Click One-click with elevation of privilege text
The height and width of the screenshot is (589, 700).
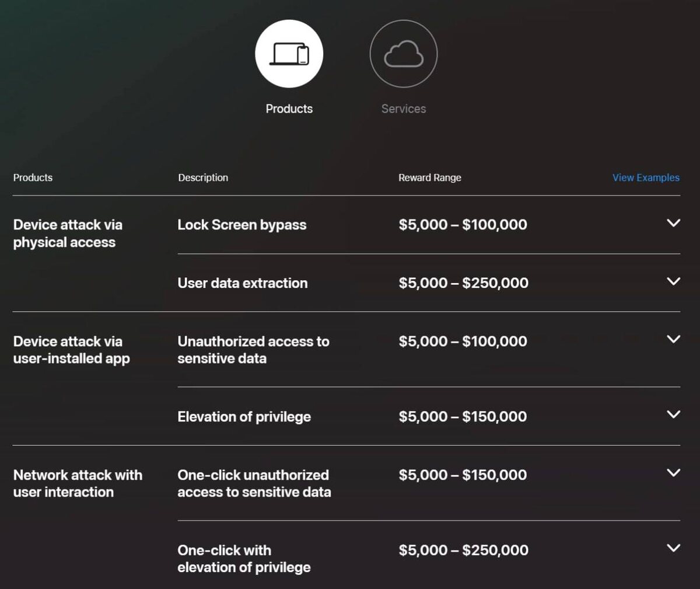point(244,559)
